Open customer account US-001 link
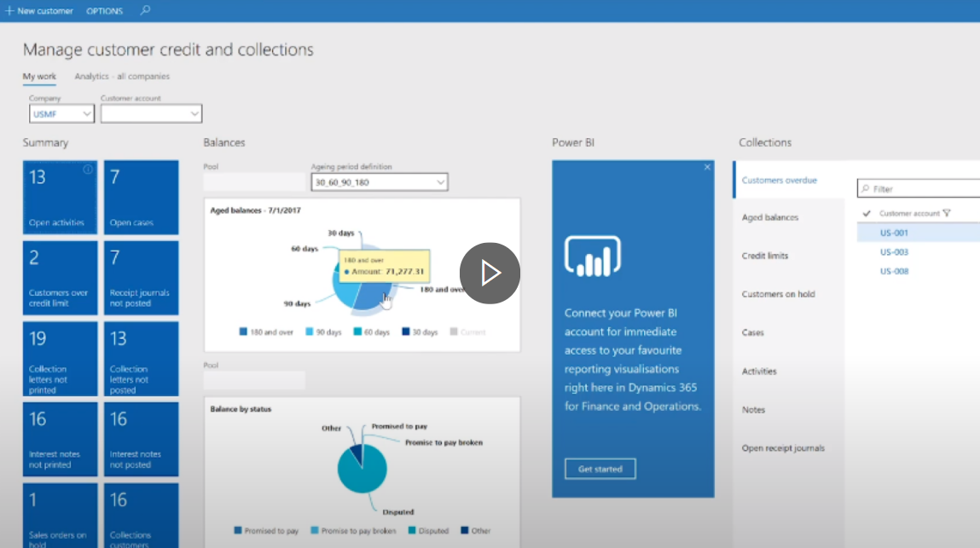This screenshot has height=548, width=980. [x=894, y=233]
